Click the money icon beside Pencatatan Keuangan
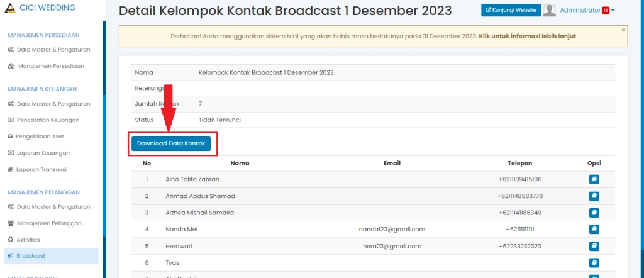 tap(11, 120)
